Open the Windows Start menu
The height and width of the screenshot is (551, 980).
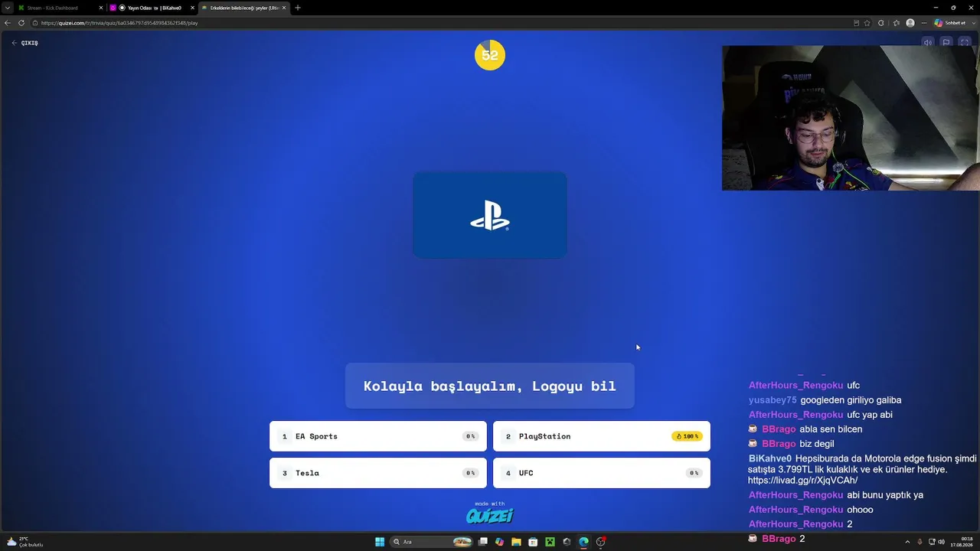click(380, 542)
